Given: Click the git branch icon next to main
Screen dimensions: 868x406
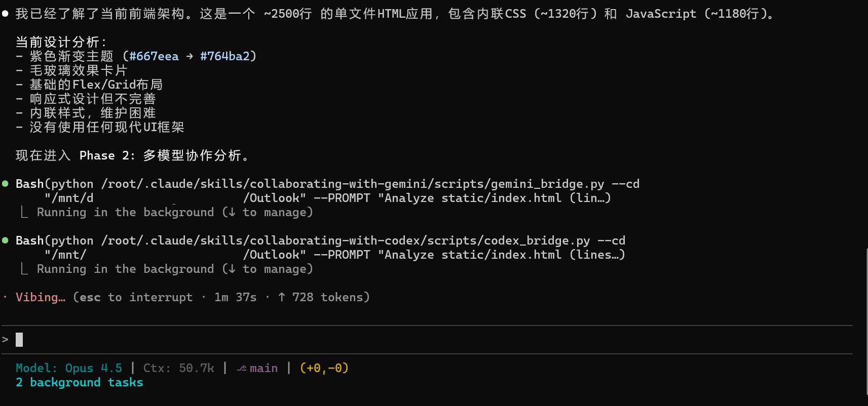Looking at the screenshot, I should [242, 369].
